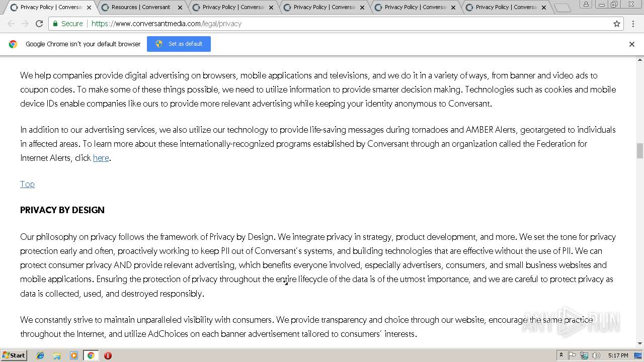The image size is (644, 362).
Task: Close the third Privacy Policy tab
Action: (271, 8)
